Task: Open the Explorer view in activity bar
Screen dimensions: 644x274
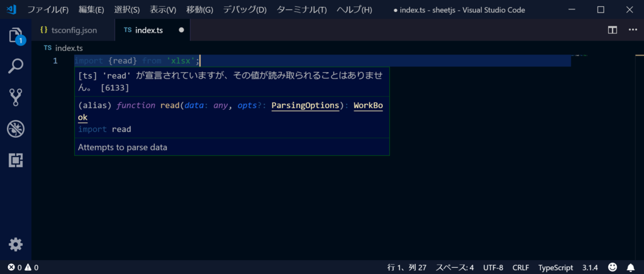Action: [x=16, y=36]
